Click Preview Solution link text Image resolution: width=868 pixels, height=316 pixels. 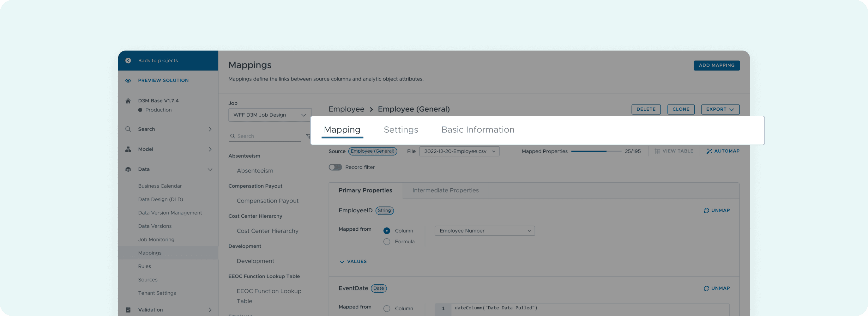(163, 80)
